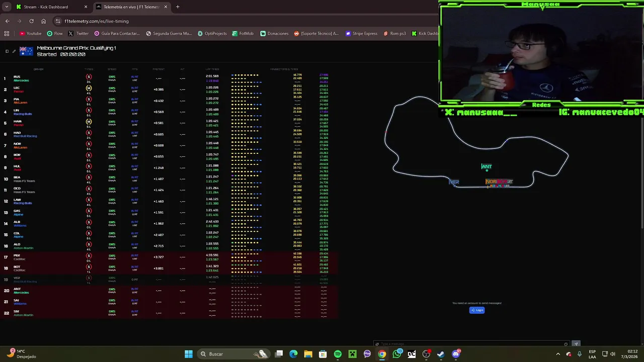Open the Flow bookmark

(x=55, y=34)
